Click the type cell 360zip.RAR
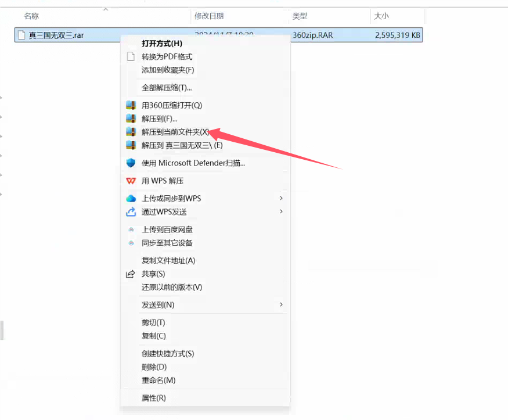508x420 pixels. point(313,35)
